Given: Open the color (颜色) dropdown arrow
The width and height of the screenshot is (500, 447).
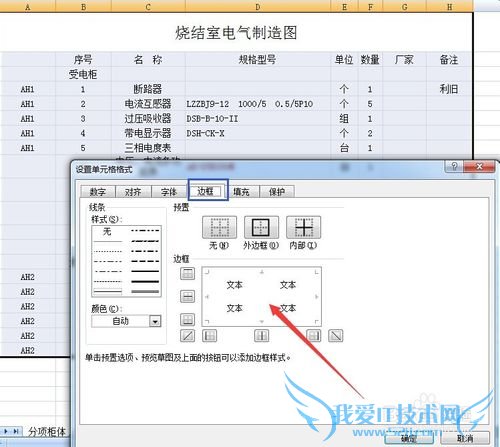Looking at the screenshot, I should [155, 321].
